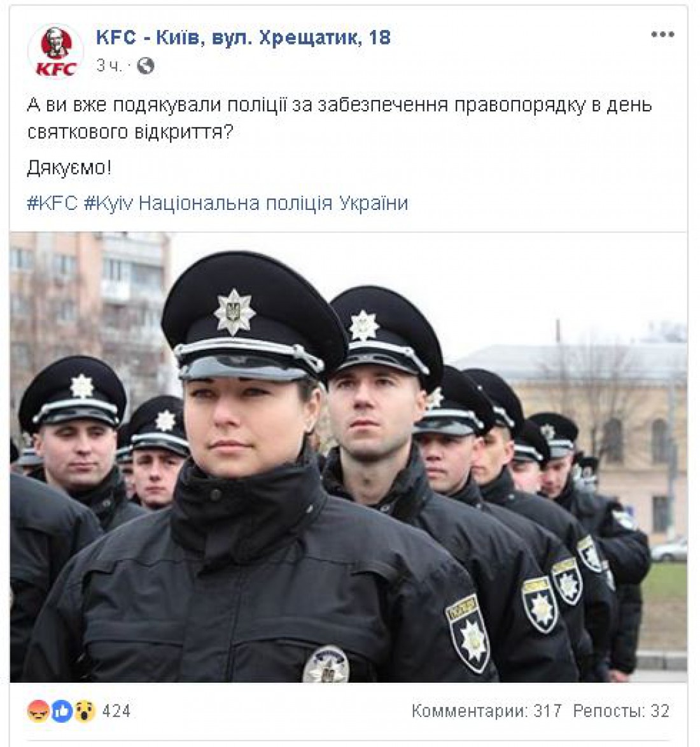Follow the #KFC hashtag
700x747 pixels.
pos(52,203)
